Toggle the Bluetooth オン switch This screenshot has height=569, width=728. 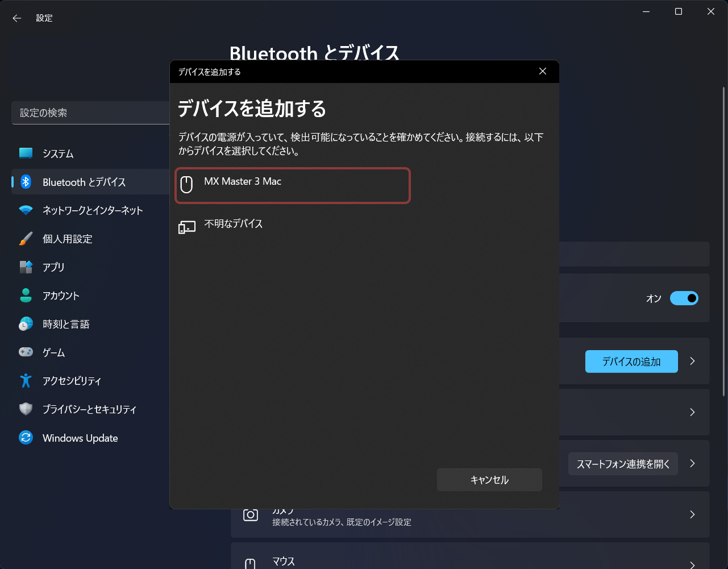tap(684, 298)
